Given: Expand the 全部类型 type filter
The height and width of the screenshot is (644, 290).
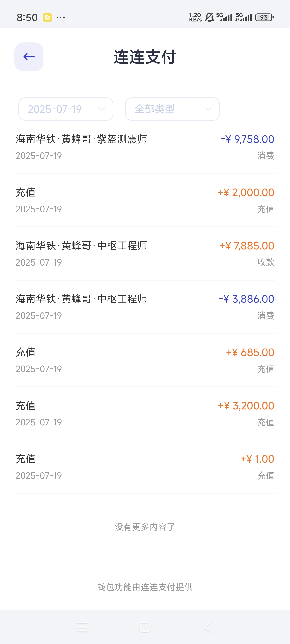Looking at the screenshot, I should [172, 109].
